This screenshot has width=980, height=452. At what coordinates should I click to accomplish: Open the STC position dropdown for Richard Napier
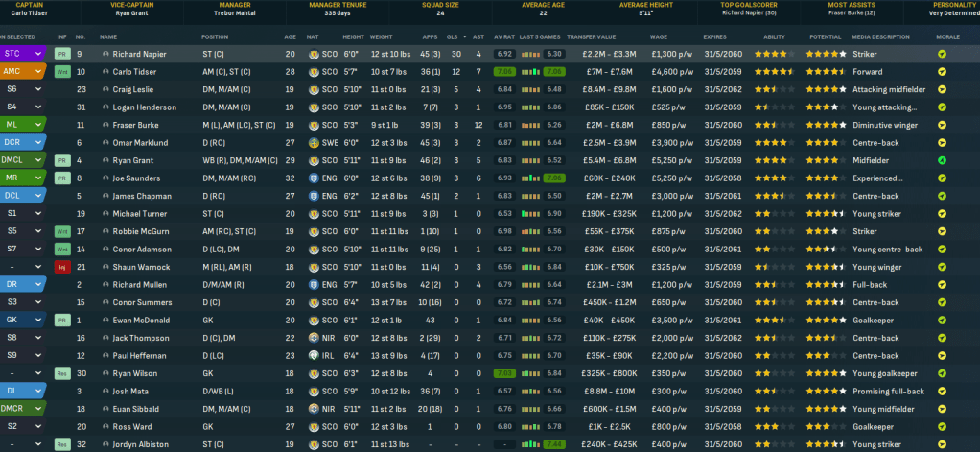[38, 54]
